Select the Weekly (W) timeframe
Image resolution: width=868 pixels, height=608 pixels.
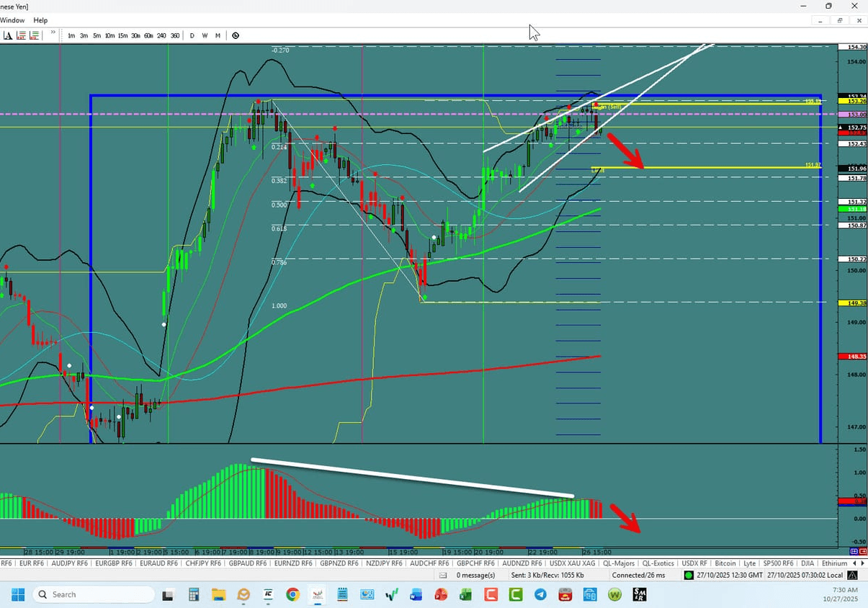click(x=205, y=35)
